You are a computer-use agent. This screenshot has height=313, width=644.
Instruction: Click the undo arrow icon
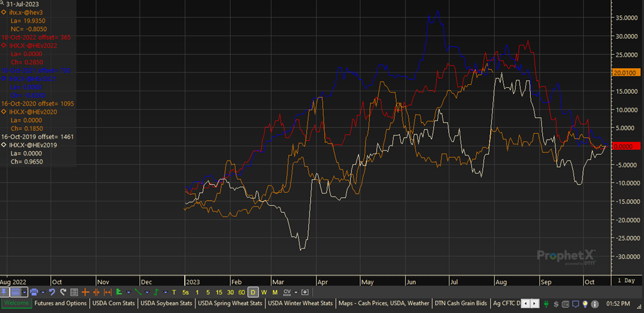point(52,292)
